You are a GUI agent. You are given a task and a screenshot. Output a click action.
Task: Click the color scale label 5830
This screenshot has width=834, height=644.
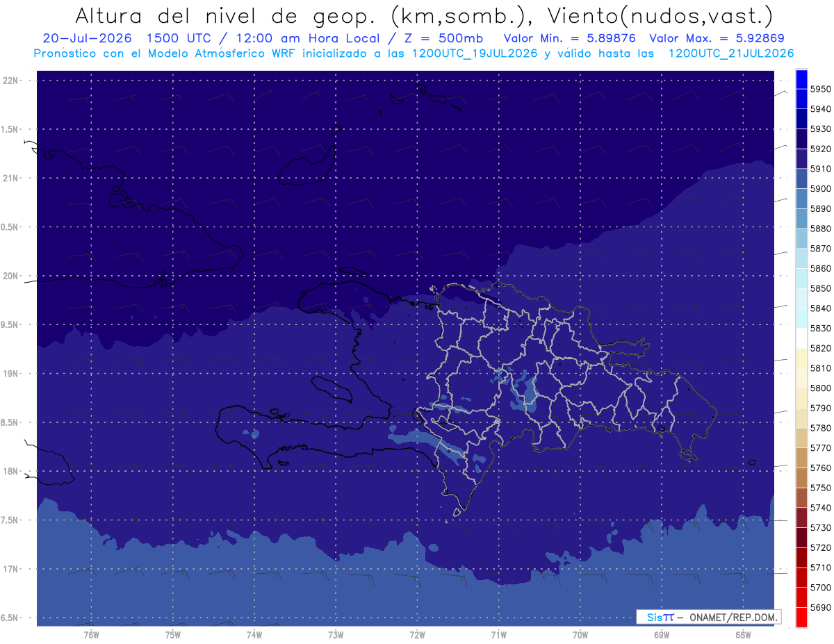(820, 329)
